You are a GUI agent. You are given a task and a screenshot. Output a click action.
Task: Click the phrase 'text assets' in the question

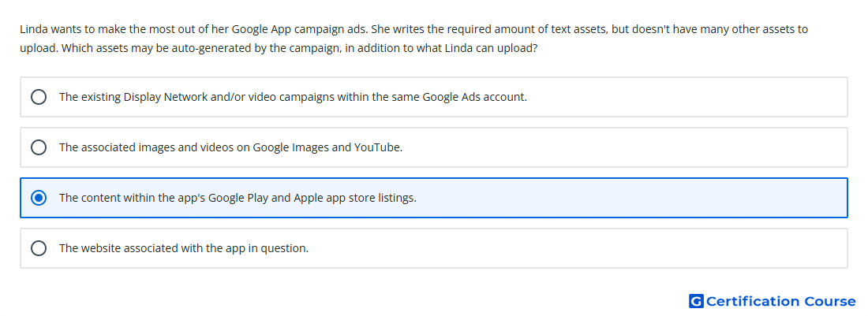[x=578, y=29]
